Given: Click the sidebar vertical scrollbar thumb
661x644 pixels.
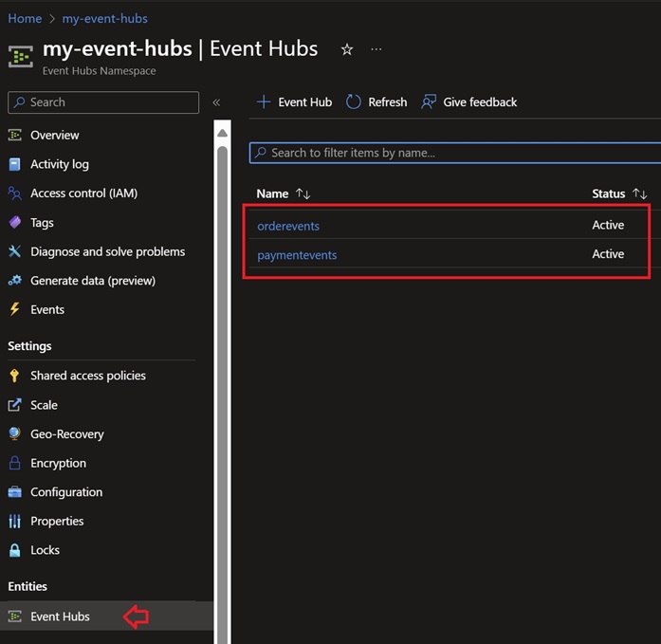Looking at the screenshot, I should point(222,394).
